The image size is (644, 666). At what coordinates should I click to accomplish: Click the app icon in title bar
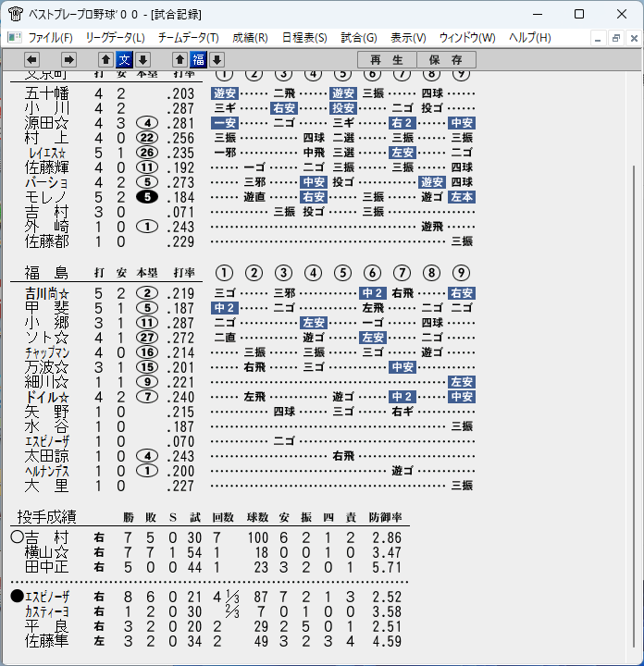[x=16, y=14]
